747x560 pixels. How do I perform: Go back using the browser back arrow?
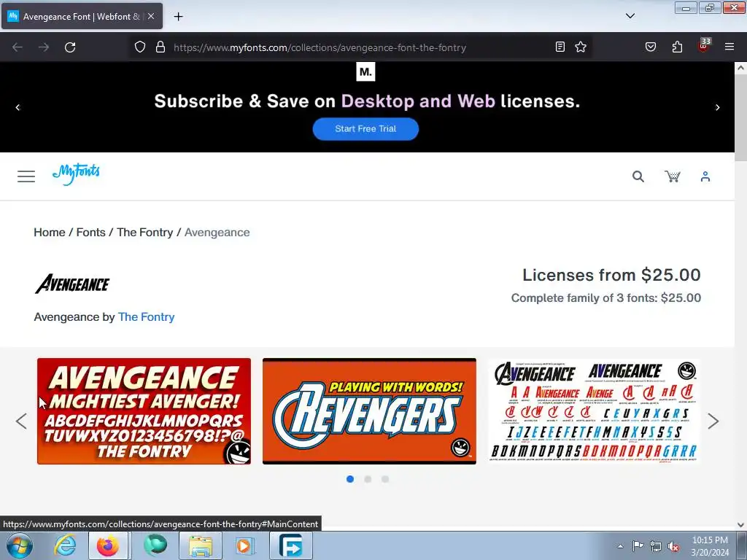pos(18,47)
